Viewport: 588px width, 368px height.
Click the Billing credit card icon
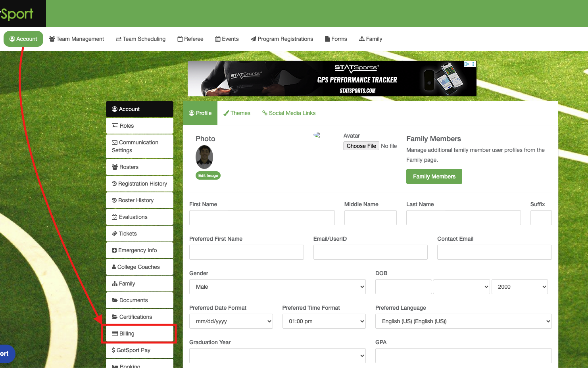(115, 333)
